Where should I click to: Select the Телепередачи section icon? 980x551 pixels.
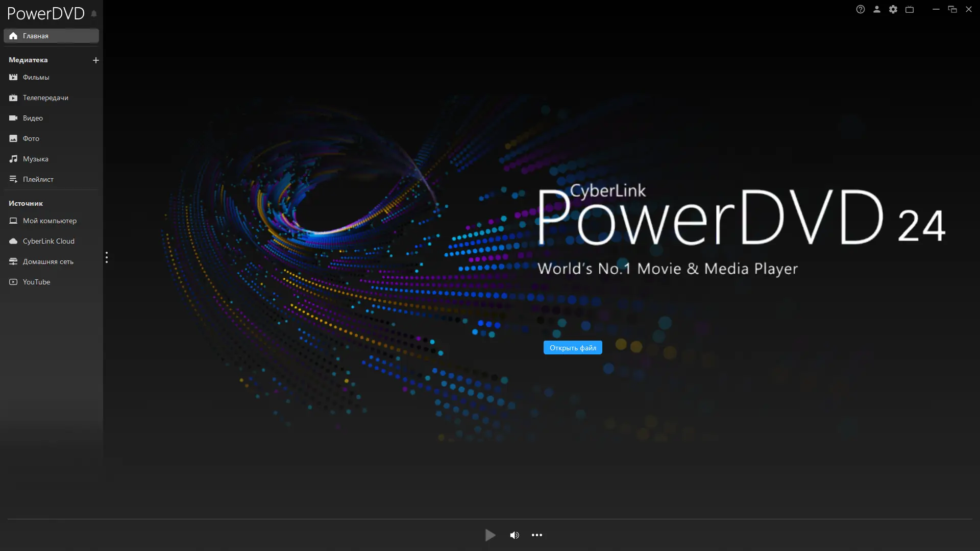click(x=13, y=98)
